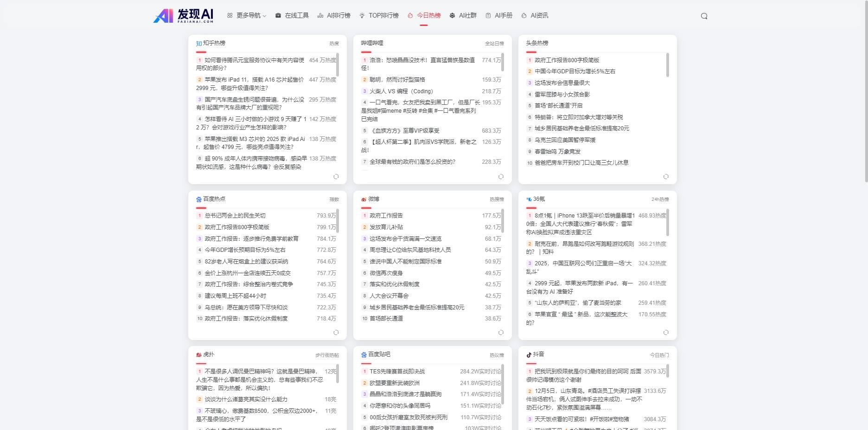Click the 知乎 logo icon
Viewport: 868px width, 430px height.
click(199, 43)
